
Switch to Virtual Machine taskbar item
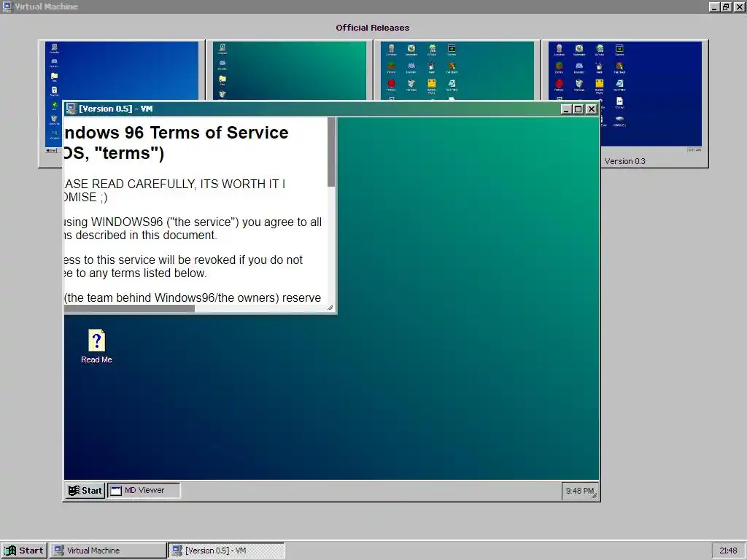tap(108, 551)
